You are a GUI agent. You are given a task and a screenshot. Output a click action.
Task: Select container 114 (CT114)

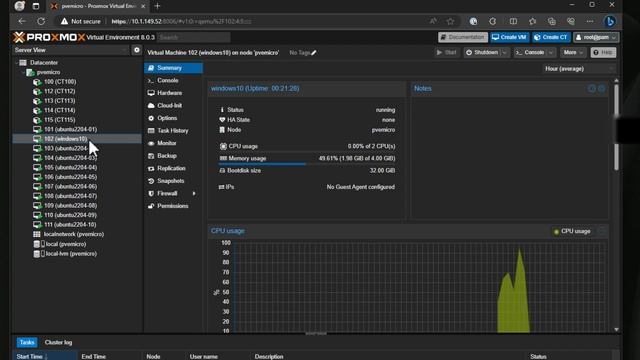click(x=60, y=110)
